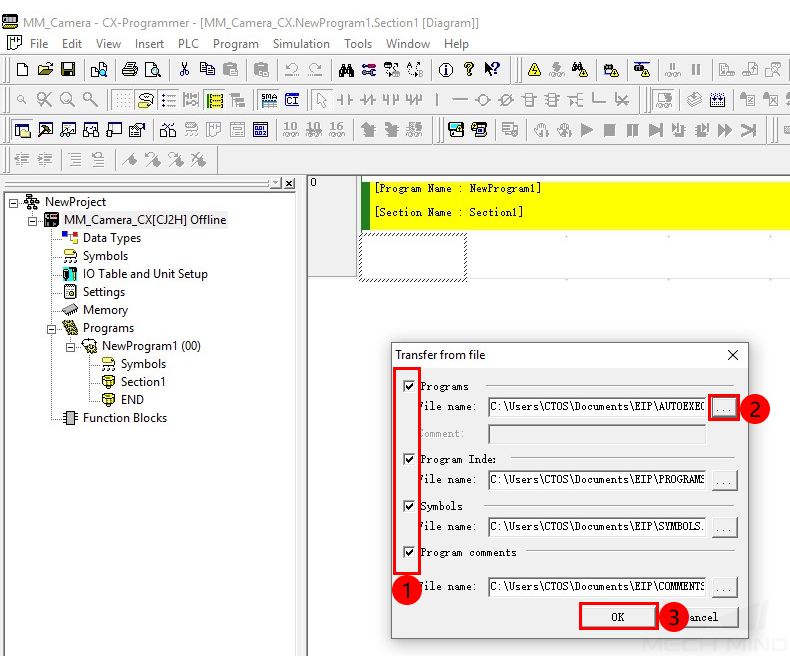This screenshot has width=790, height=656.
Task: Close the project workspace pane
Action: (x=289, y=183)
